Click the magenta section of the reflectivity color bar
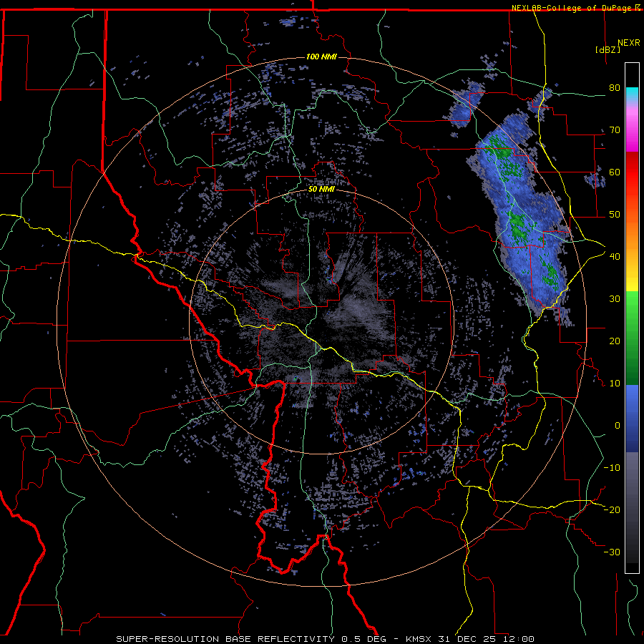This screenshot has height=644, width=644. [632, 131]
